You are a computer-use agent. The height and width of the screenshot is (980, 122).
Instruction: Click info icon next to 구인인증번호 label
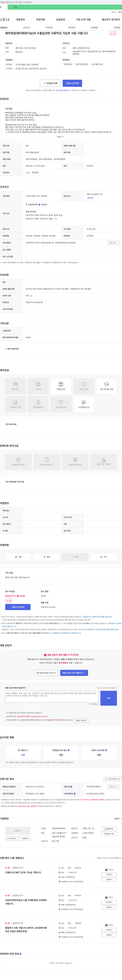click(x=74, y=794)
